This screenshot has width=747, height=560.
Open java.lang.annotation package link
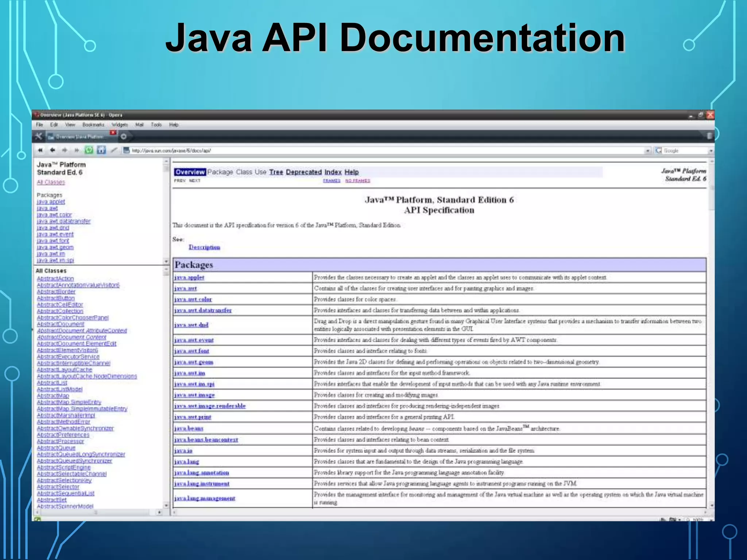(202, 473)
